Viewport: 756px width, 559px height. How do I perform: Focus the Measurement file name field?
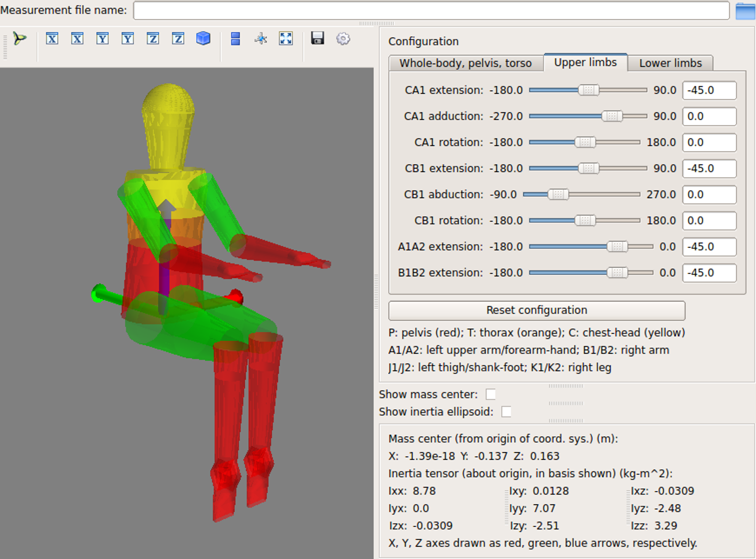pyautogui.click(x=431, y=11)
